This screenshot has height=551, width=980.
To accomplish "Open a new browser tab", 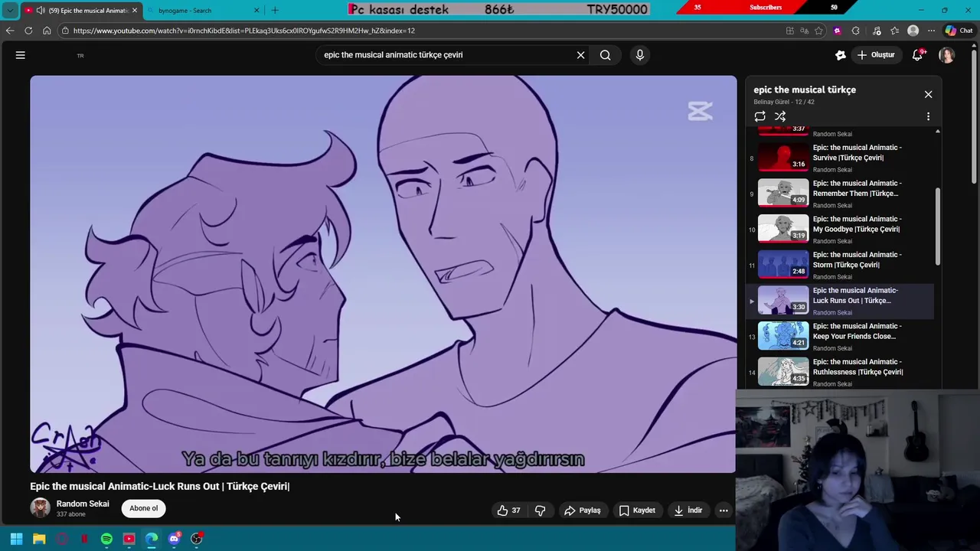I will 275,10.
